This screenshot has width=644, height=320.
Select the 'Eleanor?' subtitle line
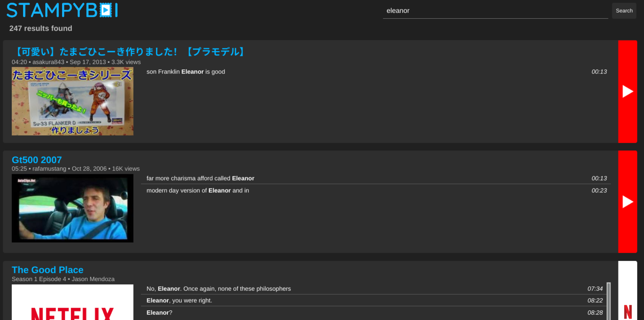374,313
